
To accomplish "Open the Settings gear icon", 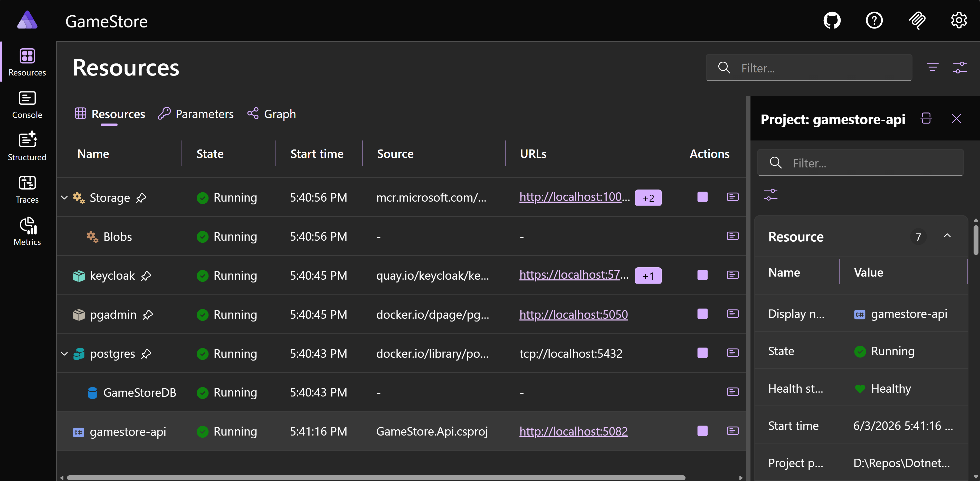I will (x=959, y=21).
